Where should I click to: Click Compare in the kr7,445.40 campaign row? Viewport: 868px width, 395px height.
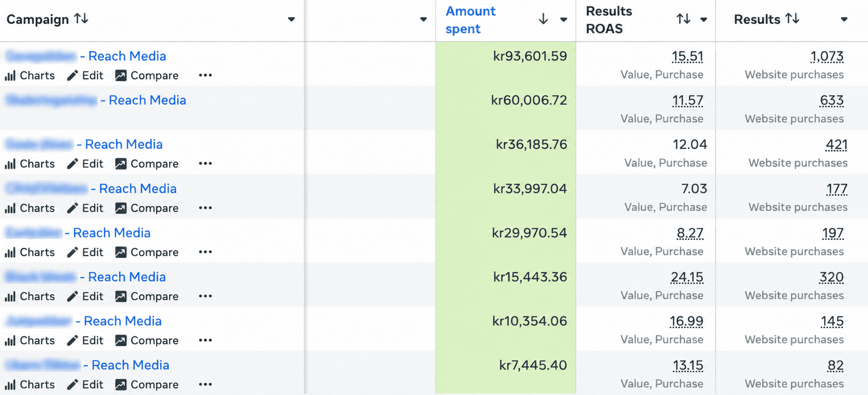tap(147, 385)
